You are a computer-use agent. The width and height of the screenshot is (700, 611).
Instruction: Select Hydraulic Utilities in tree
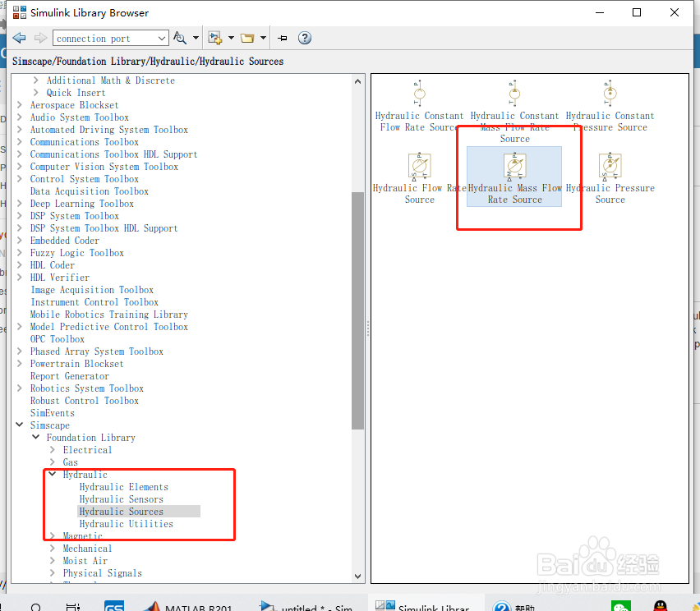coord(127,524)
